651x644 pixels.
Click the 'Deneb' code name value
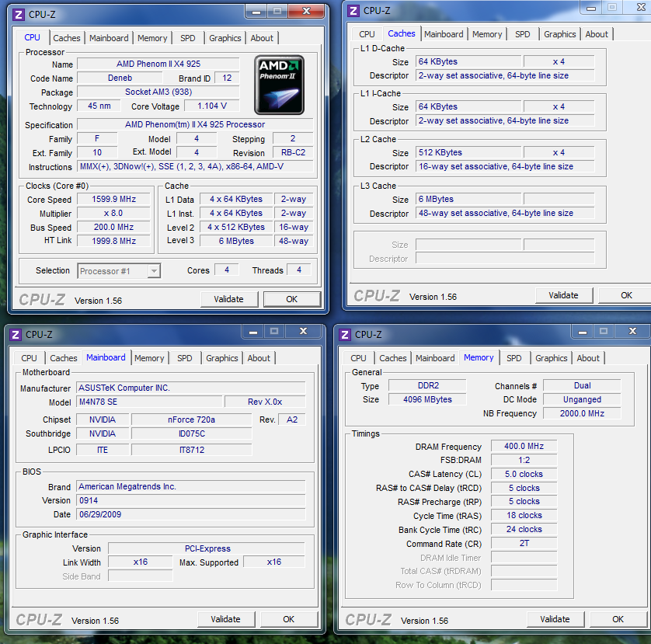point(120,78)
